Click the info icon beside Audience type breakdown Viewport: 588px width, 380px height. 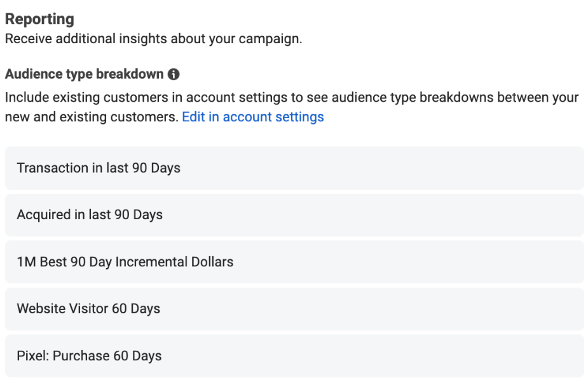point(174,74)
